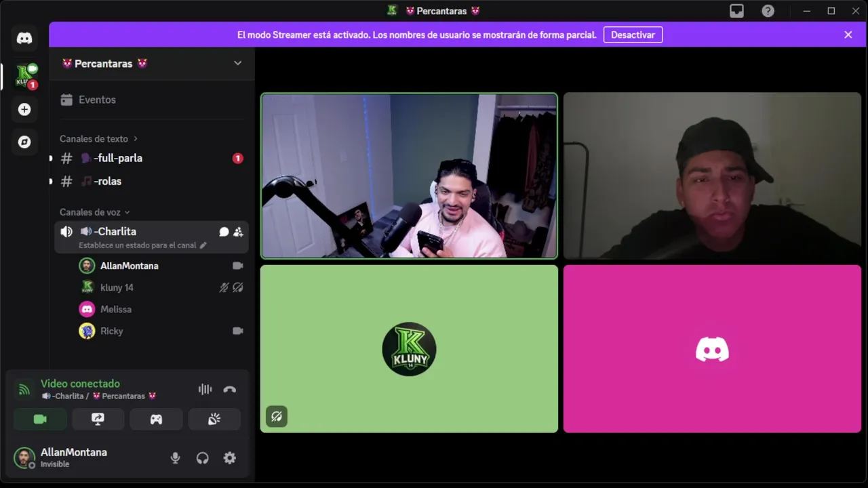The image size is (868, 488).
Task: Open the chat icon for -Charlita channel
Action: tap(224, 232)
